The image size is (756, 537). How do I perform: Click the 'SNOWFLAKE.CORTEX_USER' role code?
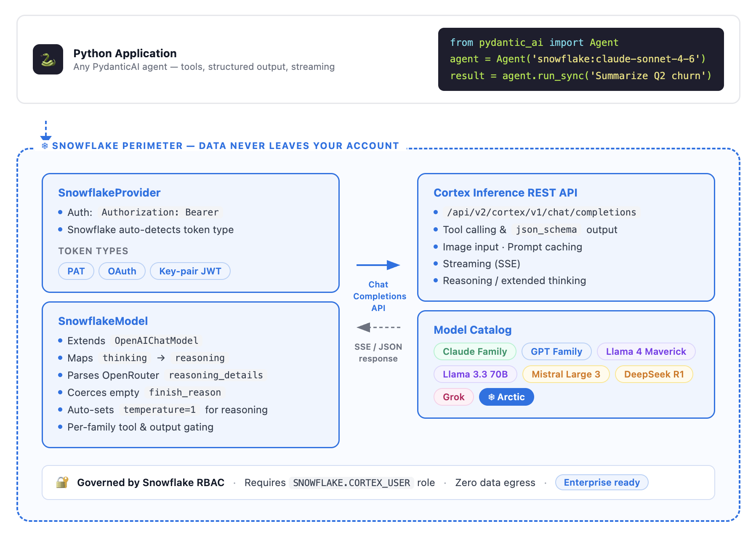351,483
